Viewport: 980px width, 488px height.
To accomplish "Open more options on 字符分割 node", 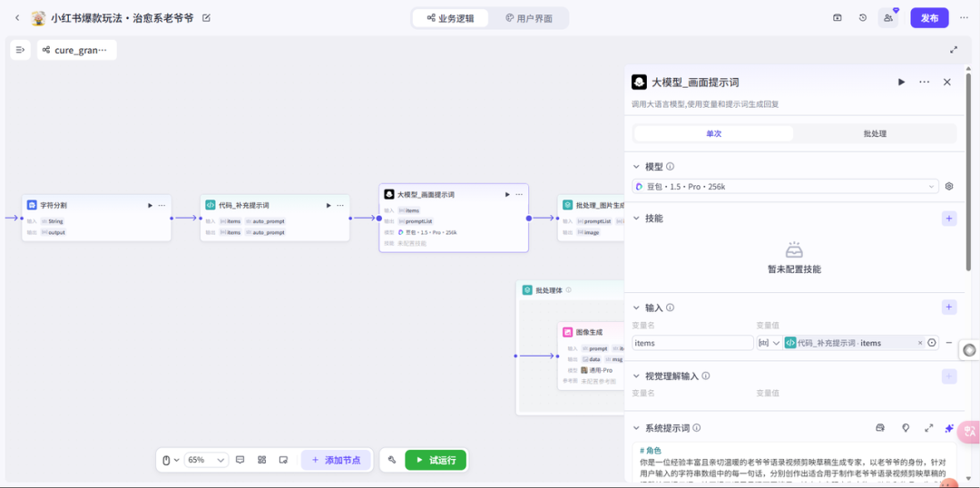I will tap(162, 205).
